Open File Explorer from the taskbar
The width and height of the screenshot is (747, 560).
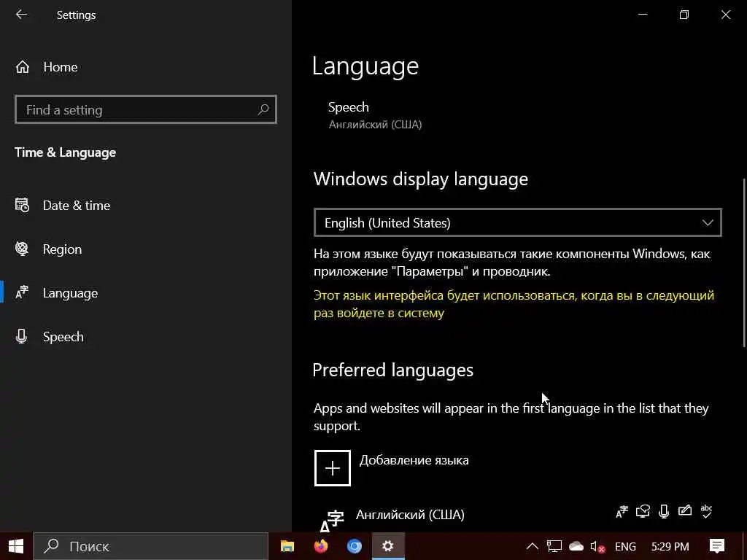(287, 546)
